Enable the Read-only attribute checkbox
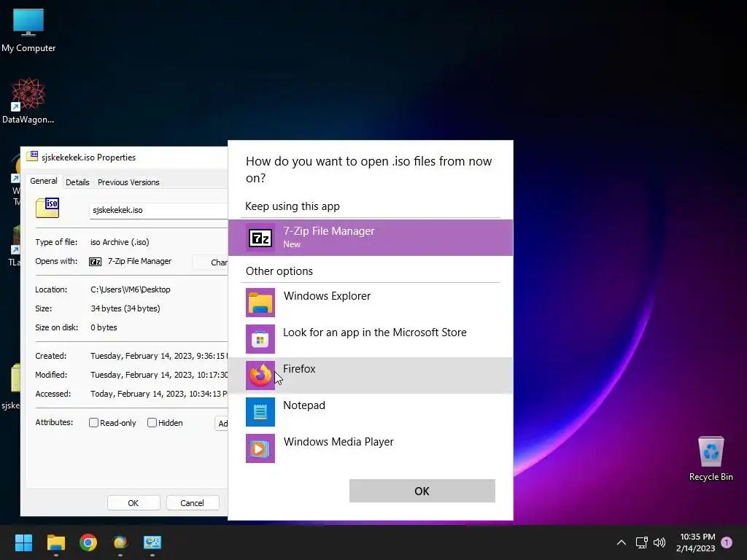747x560 pixels. click(94, 423)
